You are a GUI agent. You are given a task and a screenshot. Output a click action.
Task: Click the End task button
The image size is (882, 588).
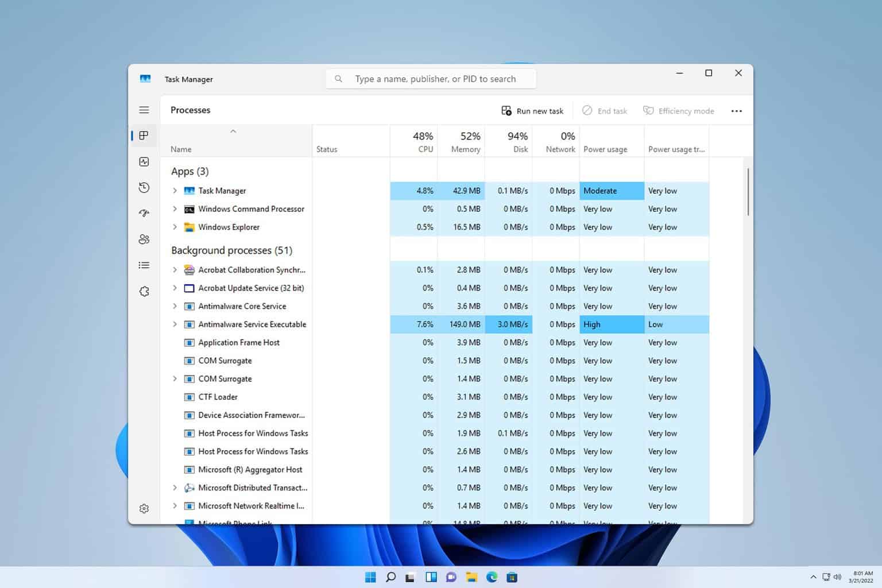point(605,111)
